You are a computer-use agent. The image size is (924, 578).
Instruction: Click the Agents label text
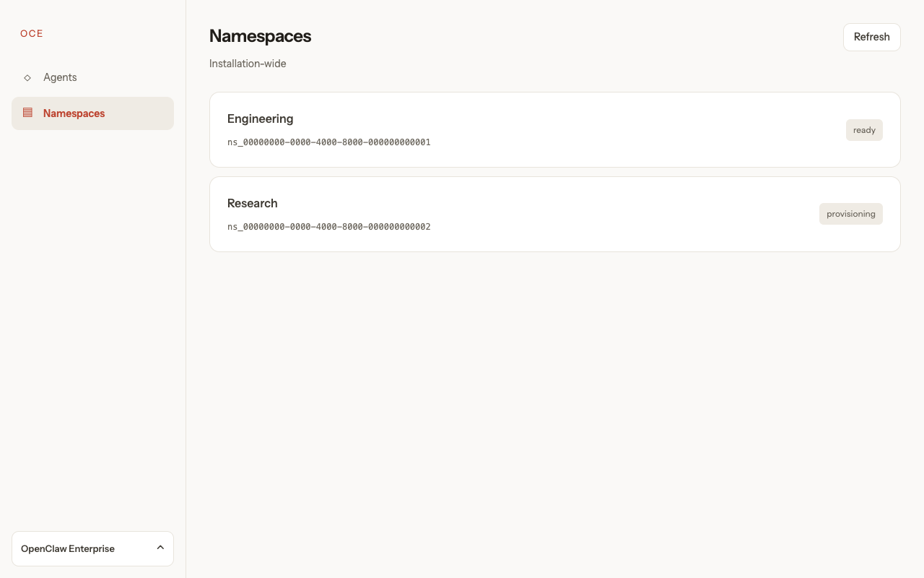point(60,77)
